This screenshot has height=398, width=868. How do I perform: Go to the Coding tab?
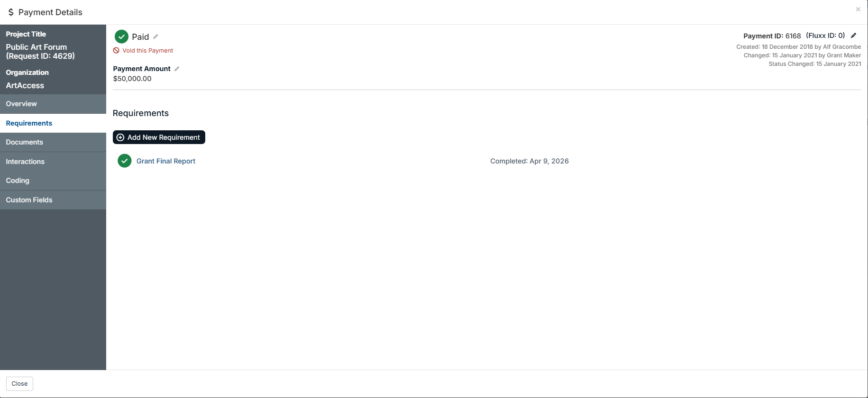[x=53, y=181]
